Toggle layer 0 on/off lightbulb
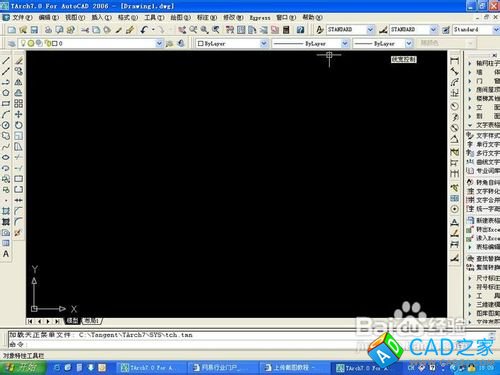The image size is (500, 375). point(23,43)
